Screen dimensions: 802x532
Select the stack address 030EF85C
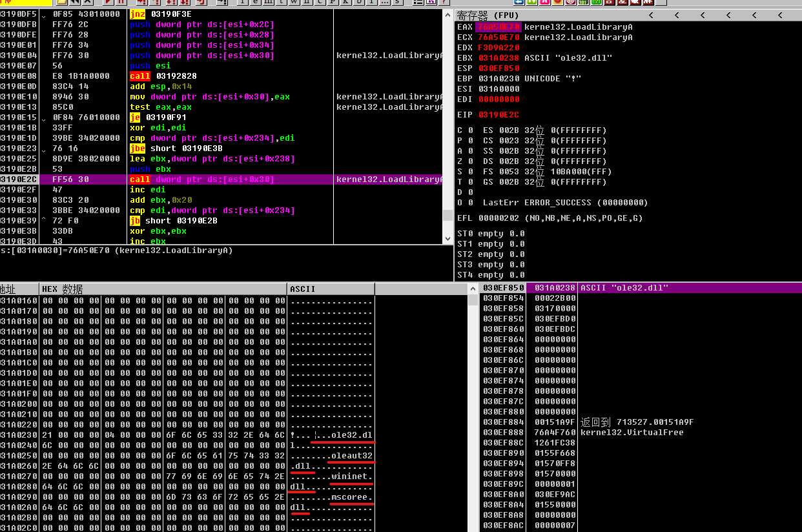click(x=504, y=319)
